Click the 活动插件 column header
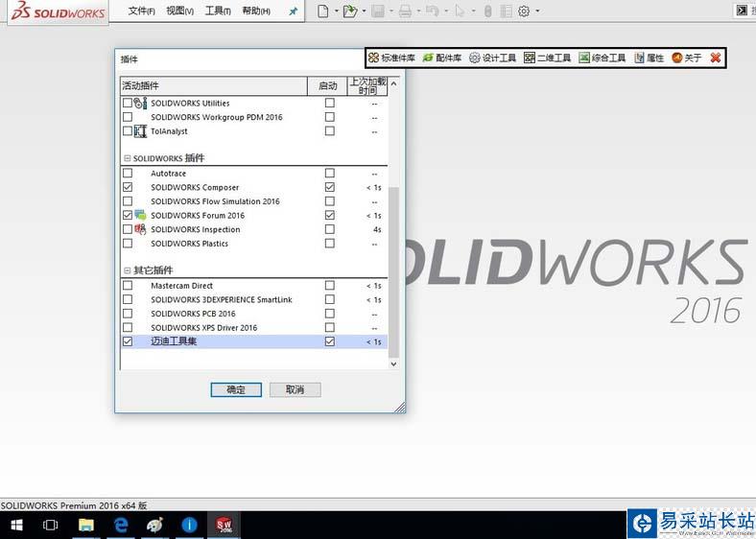756x539 pixels. pyautogui.click(x=214, y=85)
